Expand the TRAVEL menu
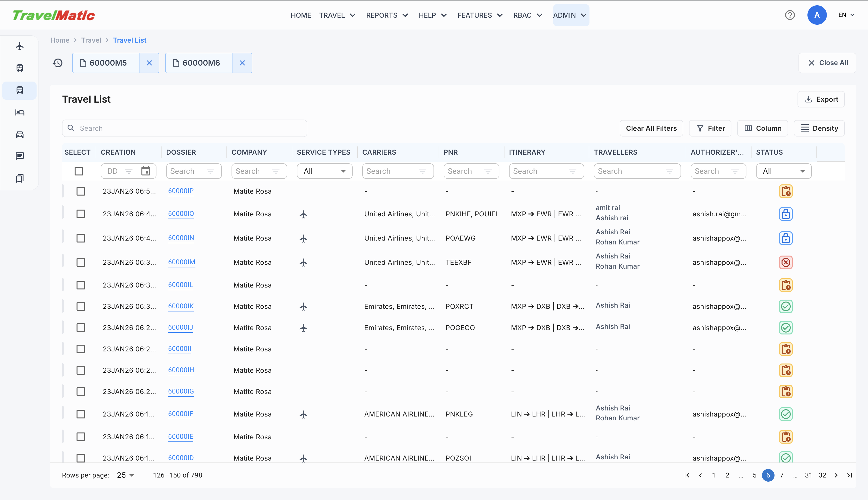 point(337,15)
